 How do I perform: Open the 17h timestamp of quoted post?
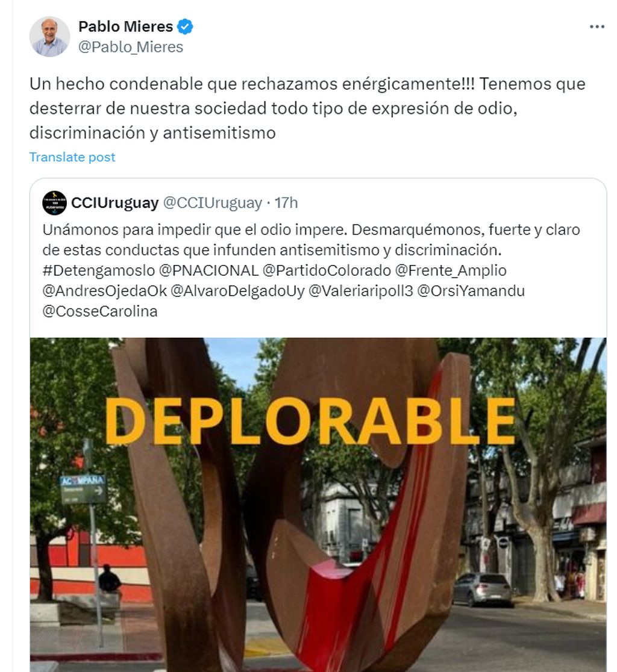[x=286, y=203]
